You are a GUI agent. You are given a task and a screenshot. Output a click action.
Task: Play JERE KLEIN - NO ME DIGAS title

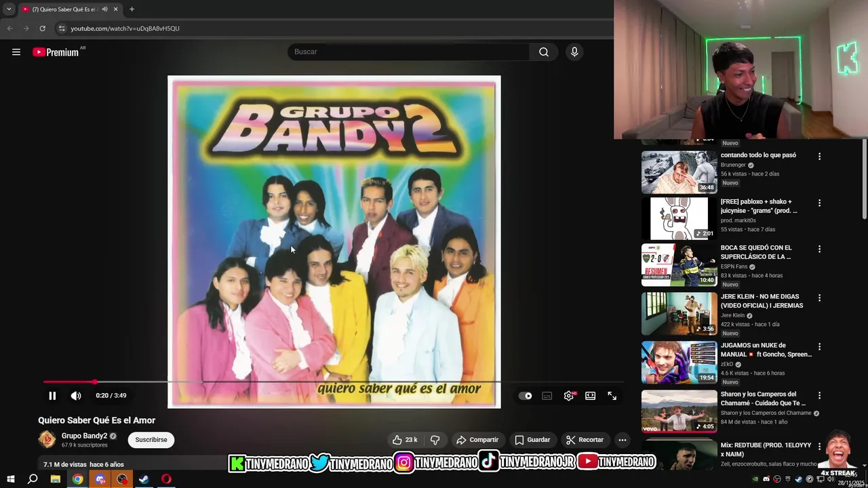762,301
